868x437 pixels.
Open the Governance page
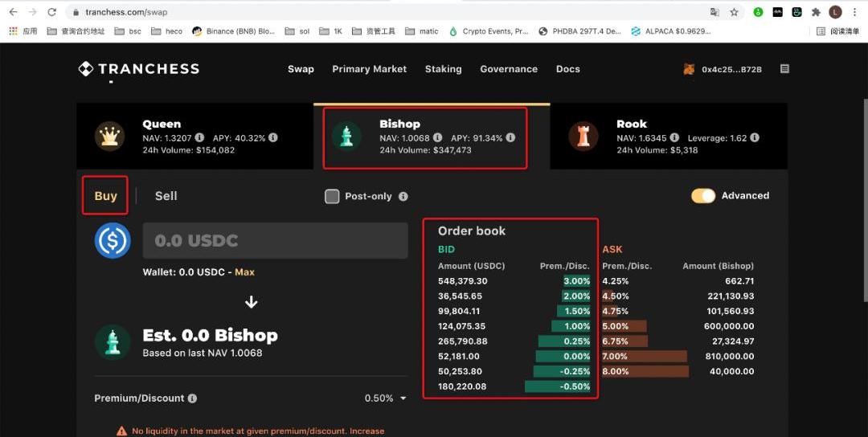(x=509, y=69)
